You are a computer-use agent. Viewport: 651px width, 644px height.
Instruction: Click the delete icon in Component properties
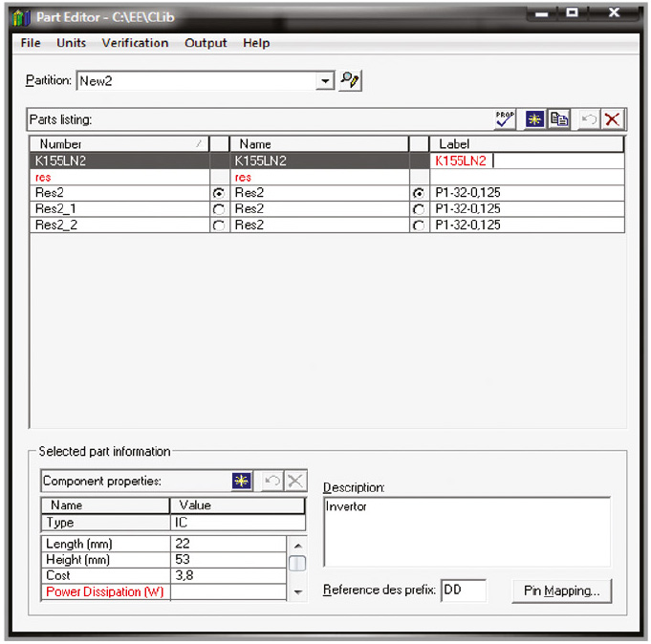295,482
